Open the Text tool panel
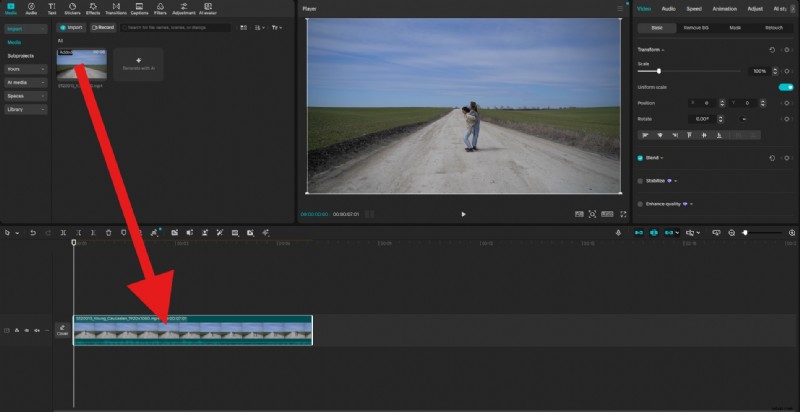Image resolution: width=800 pixels, height=412 pixels. (x=52, y=8)
